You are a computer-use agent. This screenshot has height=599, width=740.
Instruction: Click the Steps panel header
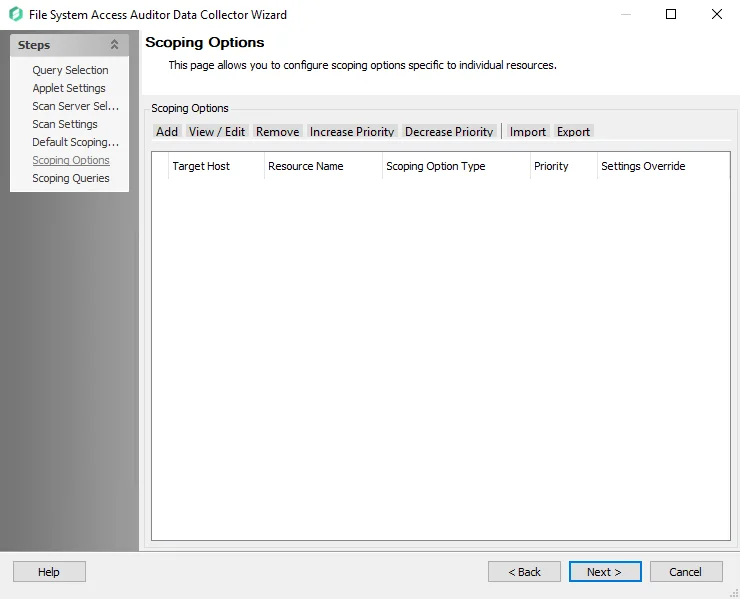pos(69,45)
